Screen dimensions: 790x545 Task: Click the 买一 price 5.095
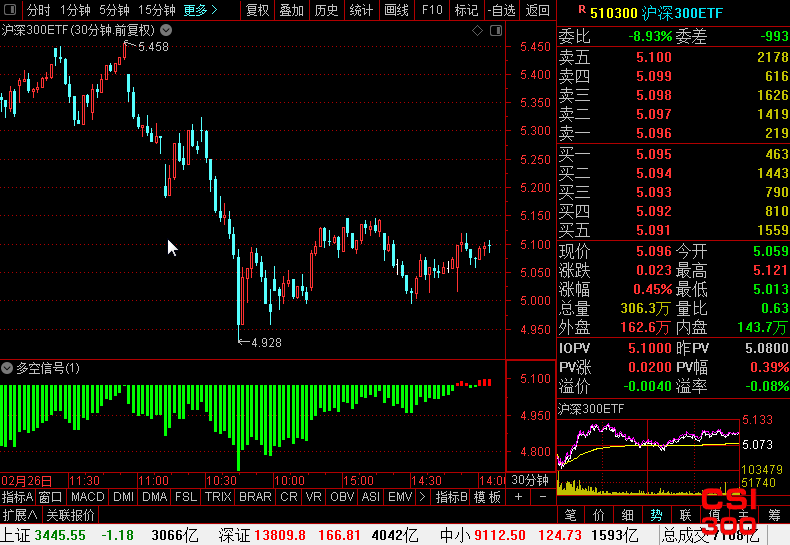[654, 154]
